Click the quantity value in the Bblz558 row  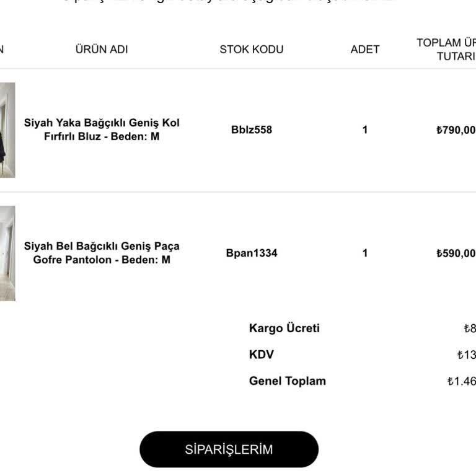tap(365, 130)
